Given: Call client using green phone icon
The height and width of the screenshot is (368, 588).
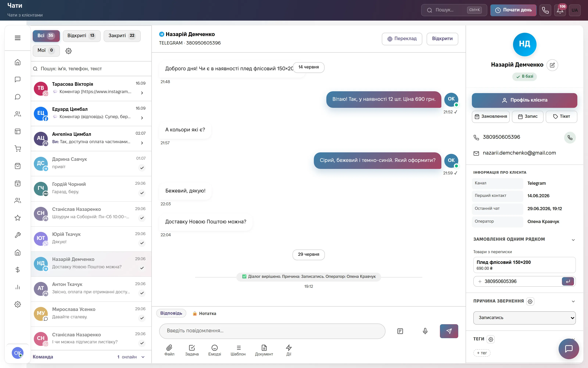Looking at the screenshot, I should (x=570, y=137).
